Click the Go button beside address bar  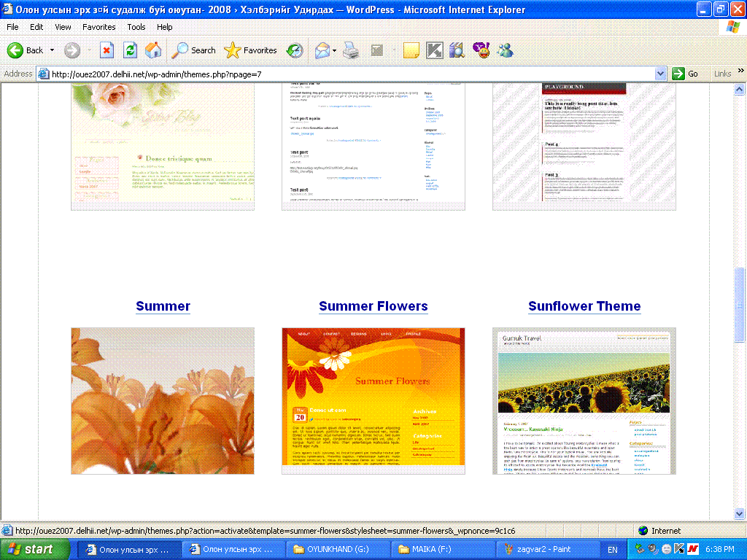pyautogui.click(x=686, y=74)
